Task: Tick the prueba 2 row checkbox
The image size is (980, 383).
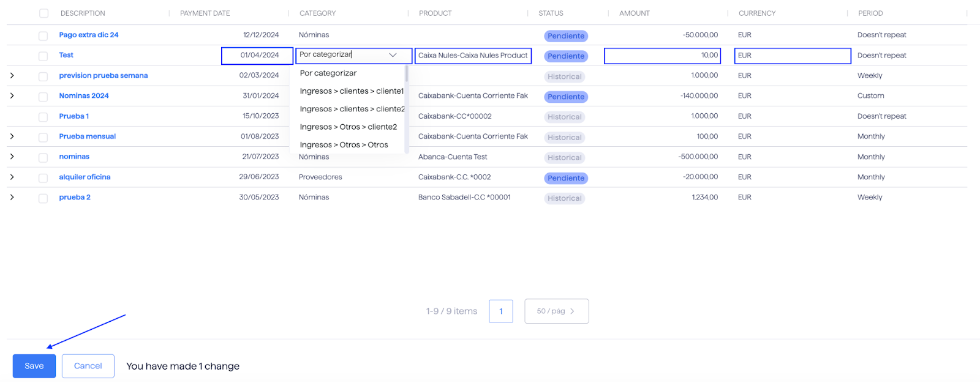Action: click(x=43, y=198)
